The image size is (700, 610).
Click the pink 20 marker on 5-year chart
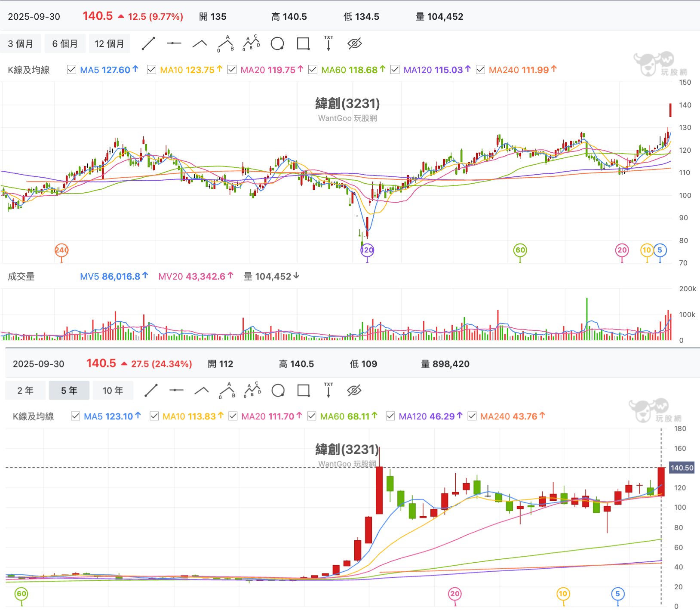(x=455, y=594)
